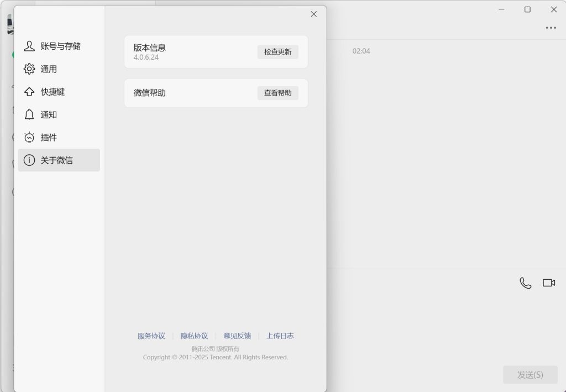Click the 微信帮助 label

149,93
